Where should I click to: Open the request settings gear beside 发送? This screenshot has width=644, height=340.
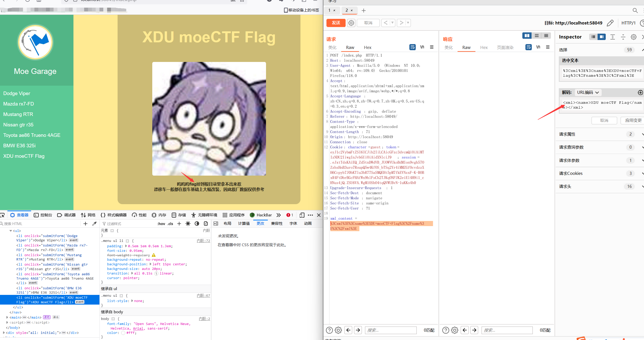pos(351,23)
